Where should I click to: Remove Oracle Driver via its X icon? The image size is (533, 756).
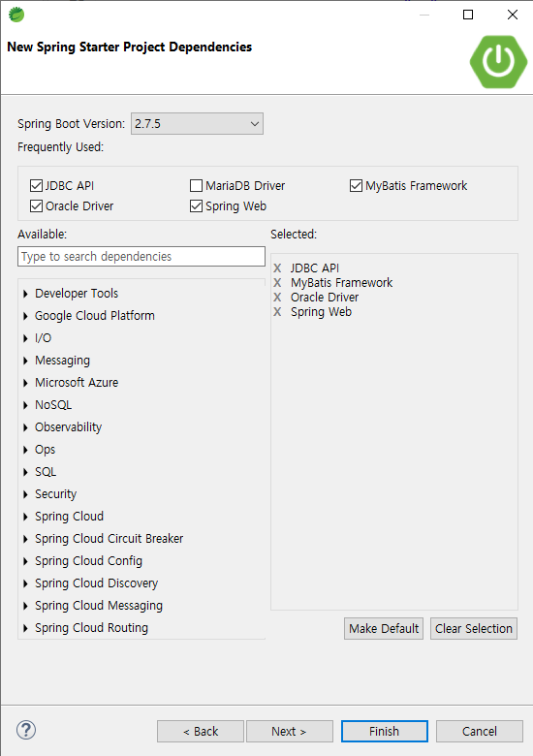[277, 297]
